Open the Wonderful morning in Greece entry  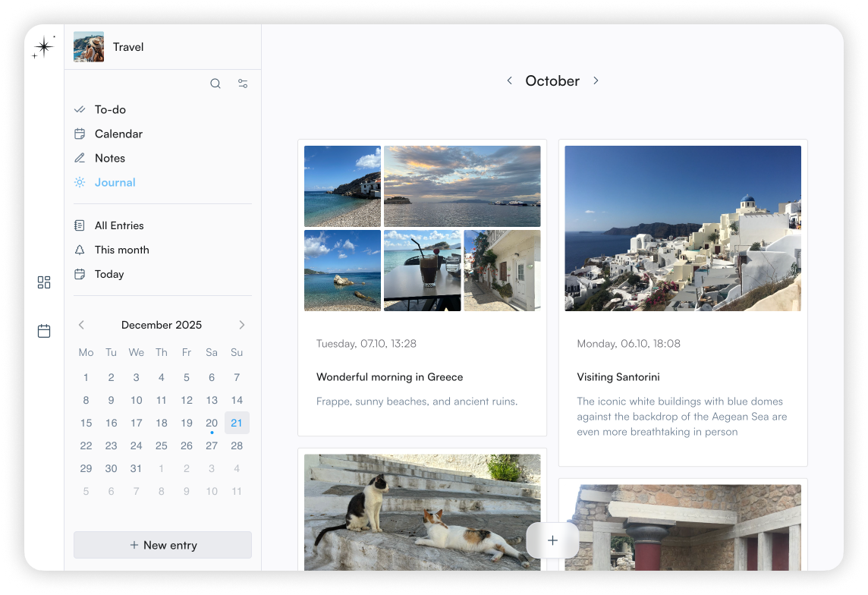point(389,376)
